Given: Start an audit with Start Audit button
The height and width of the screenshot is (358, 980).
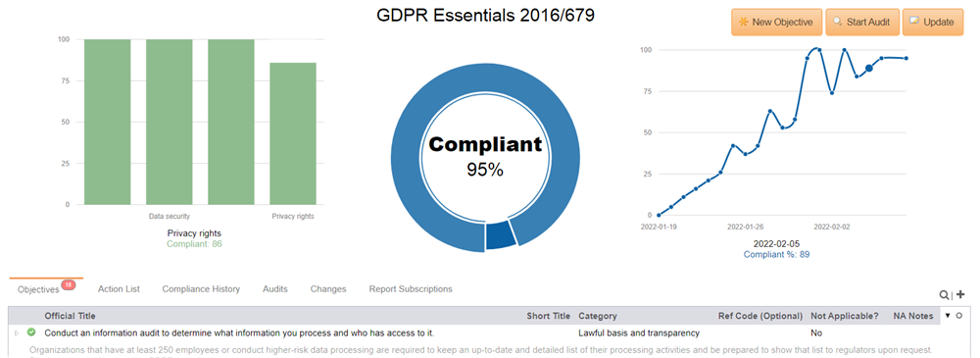Looking at the screenshot, I should (x=862, y=22).
